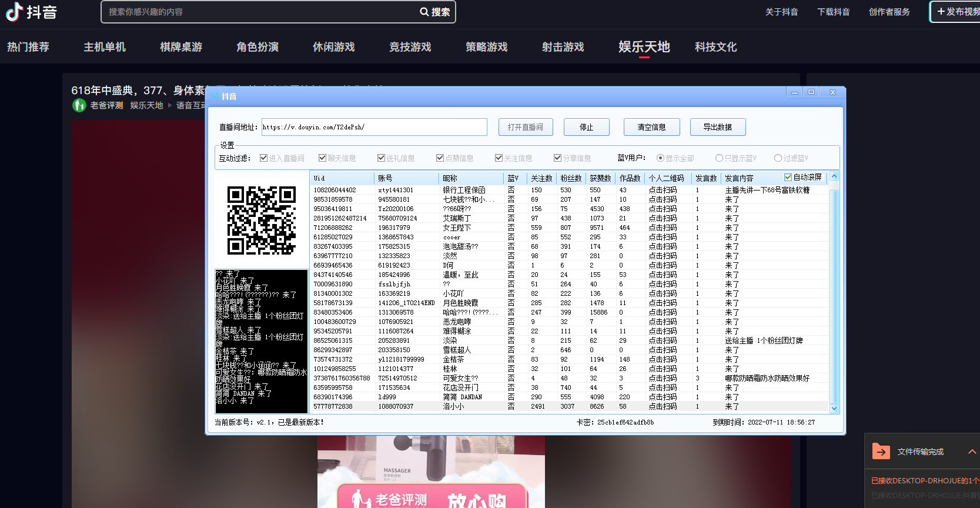Click the 清空信息 button
The height and width of the screenshot is (508, 980).
coord(652,127)
